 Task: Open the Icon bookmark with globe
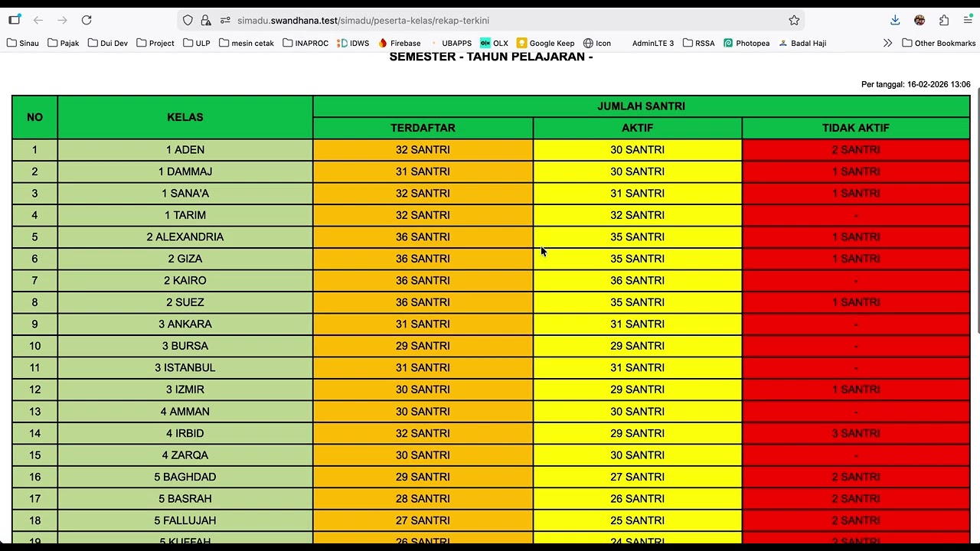[x=597, y=43]
